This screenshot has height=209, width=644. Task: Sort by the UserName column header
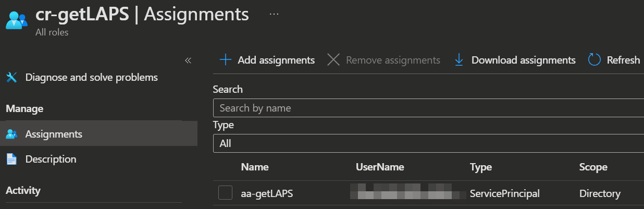pos(380,167)
